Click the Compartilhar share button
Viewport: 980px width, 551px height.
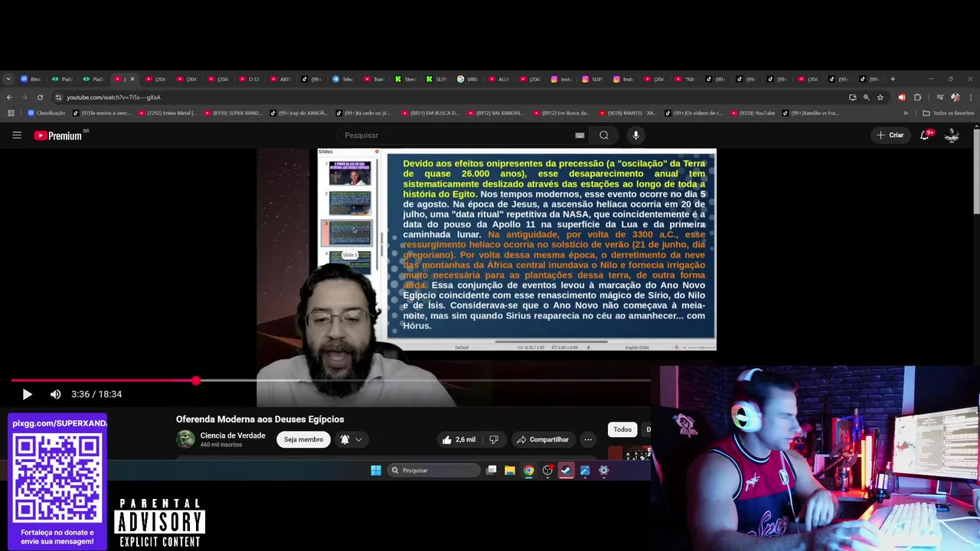[x=543, y=439]
